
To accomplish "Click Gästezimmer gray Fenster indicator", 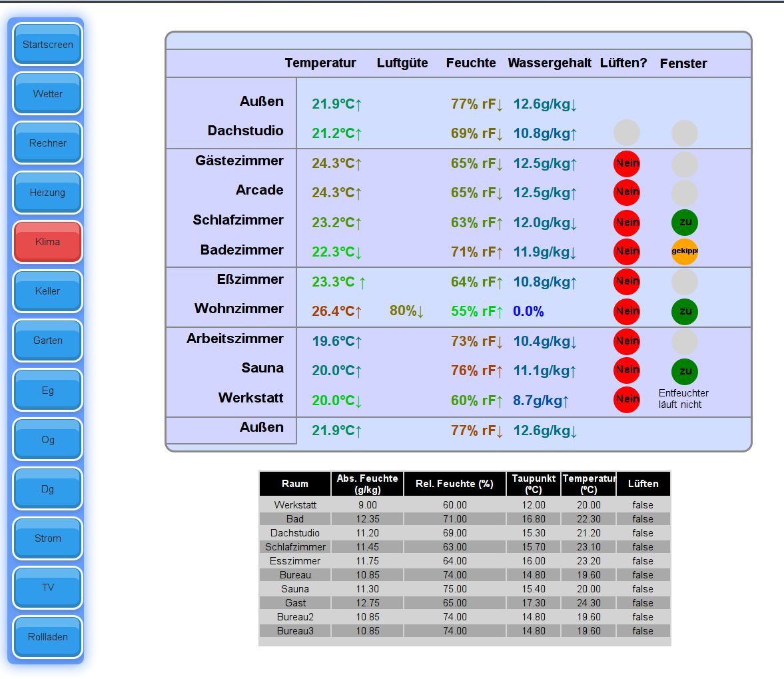I will [685, 165].
